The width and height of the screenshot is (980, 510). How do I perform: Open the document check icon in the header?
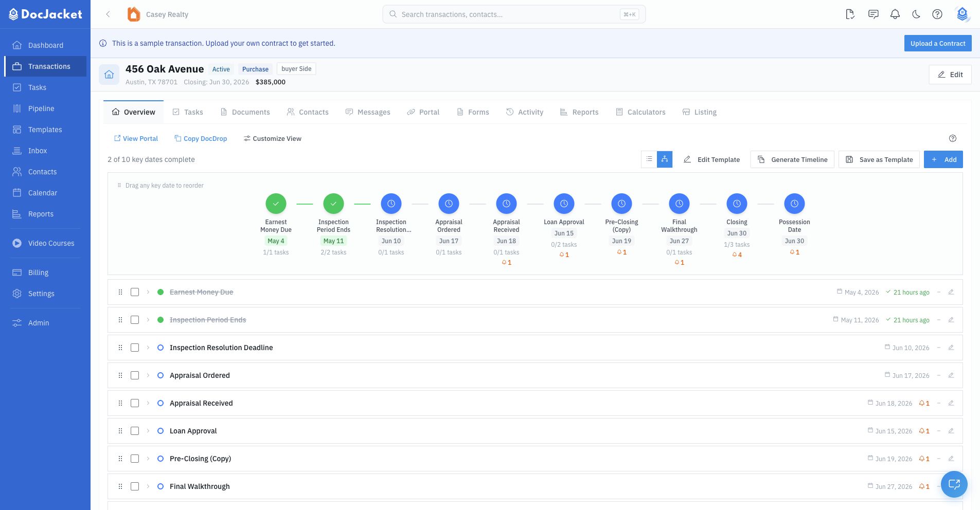(x=850, y=14)
